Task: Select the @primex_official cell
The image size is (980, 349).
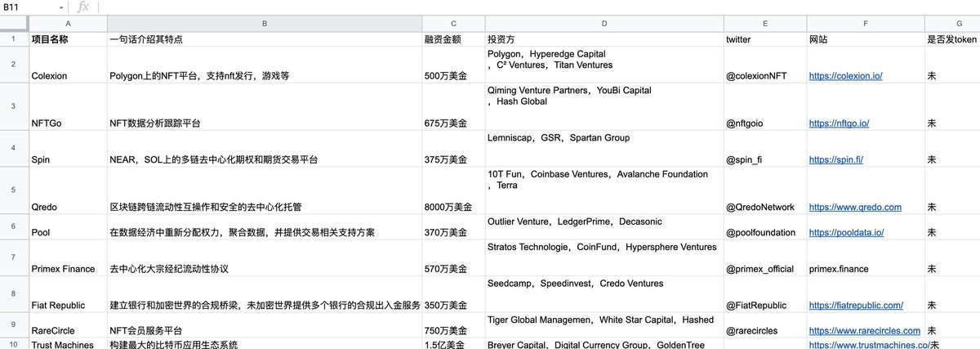Action: pos(764,257)
